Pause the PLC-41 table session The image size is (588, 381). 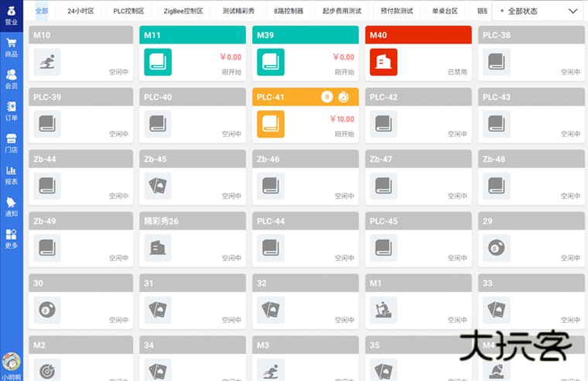click(326, 97)
